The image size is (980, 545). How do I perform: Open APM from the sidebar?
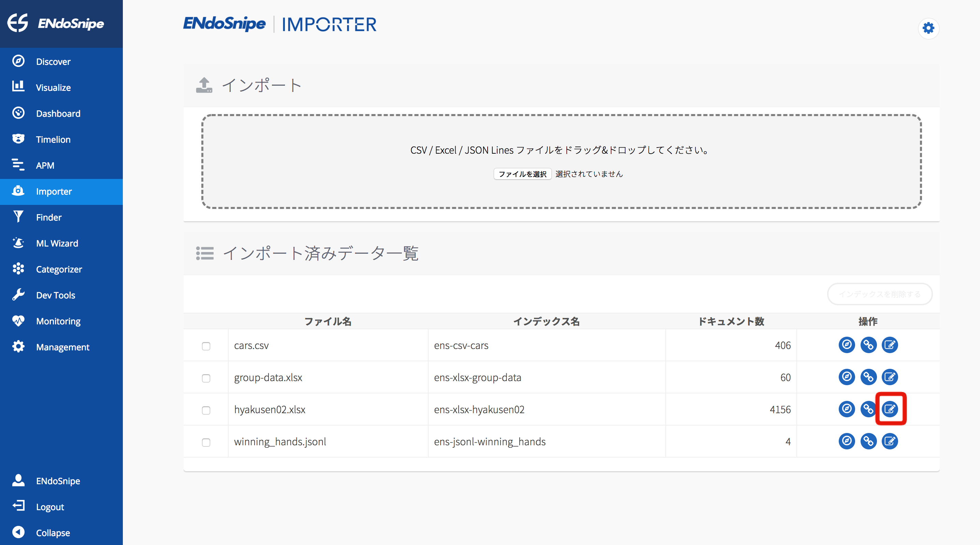click(61, 165)
